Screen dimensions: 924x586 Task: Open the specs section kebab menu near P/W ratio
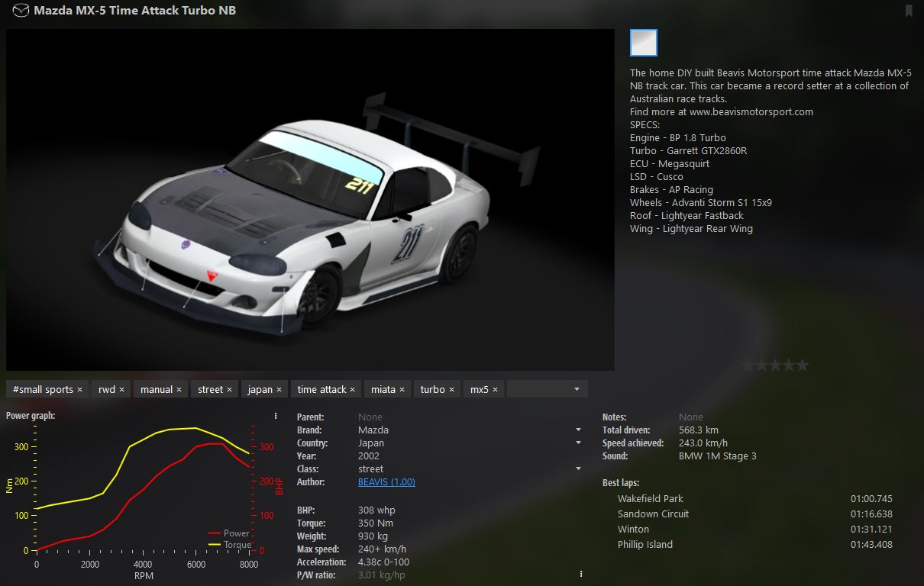point(580,572)
